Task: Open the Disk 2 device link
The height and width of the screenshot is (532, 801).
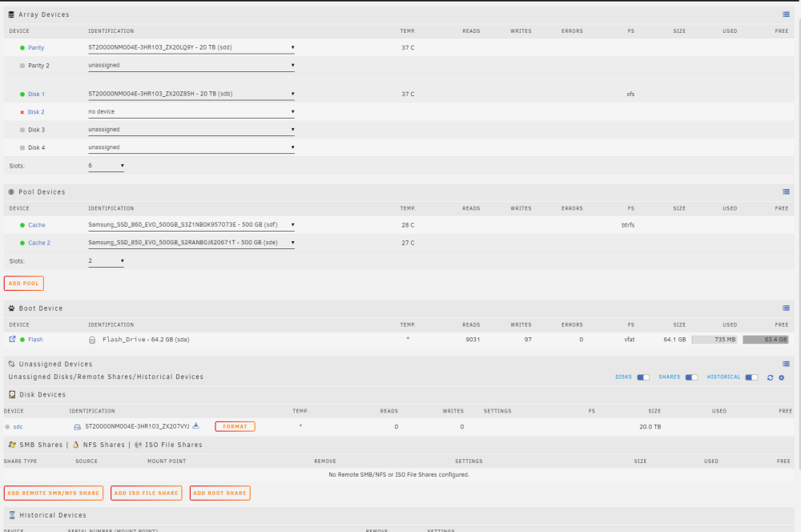Action: pyautogui.click(x=36, y=112)
